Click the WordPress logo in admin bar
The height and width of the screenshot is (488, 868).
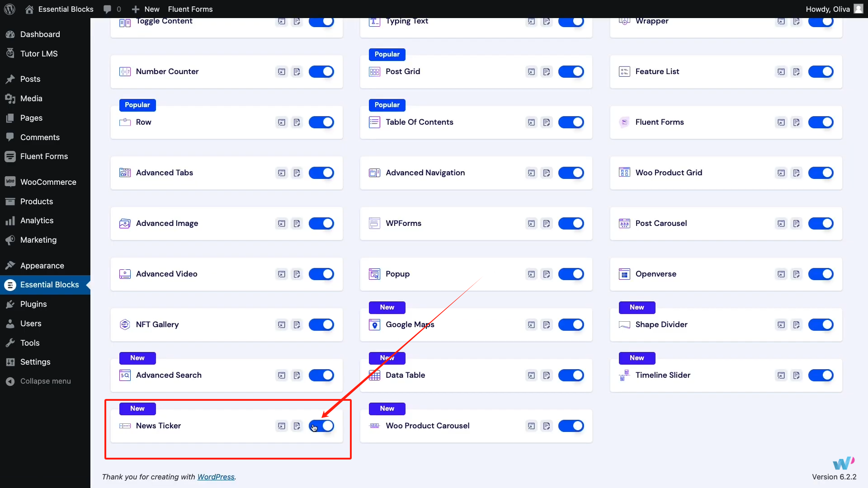[x=9, y=9]
